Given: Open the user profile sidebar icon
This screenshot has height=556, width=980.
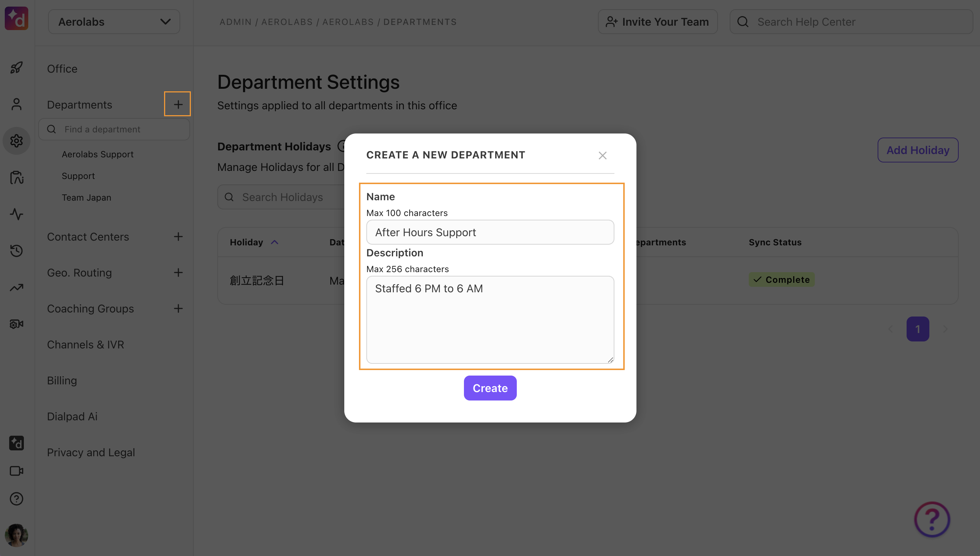Looking at the screenshot, I should click(x=17, y=104).
